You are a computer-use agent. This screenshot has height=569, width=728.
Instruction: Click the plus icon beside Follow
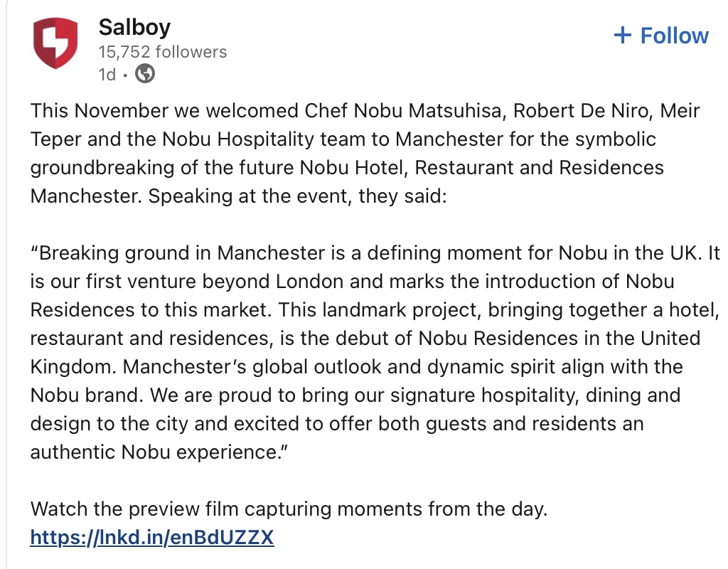[x=622, y=35]
